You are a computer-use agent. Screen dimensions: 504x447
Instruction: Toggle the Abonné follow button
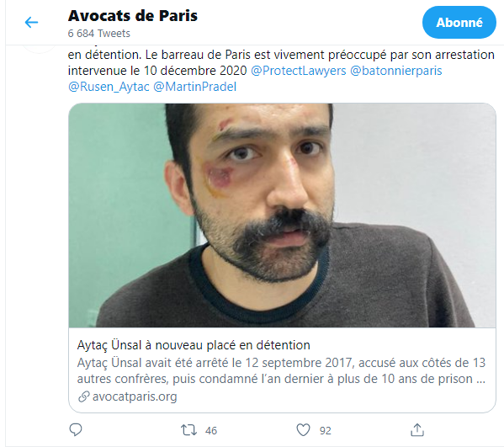click(459, 22)
